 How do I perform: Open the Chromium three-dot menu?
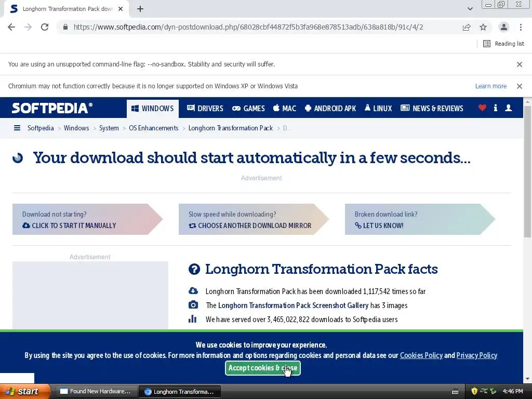521,27
